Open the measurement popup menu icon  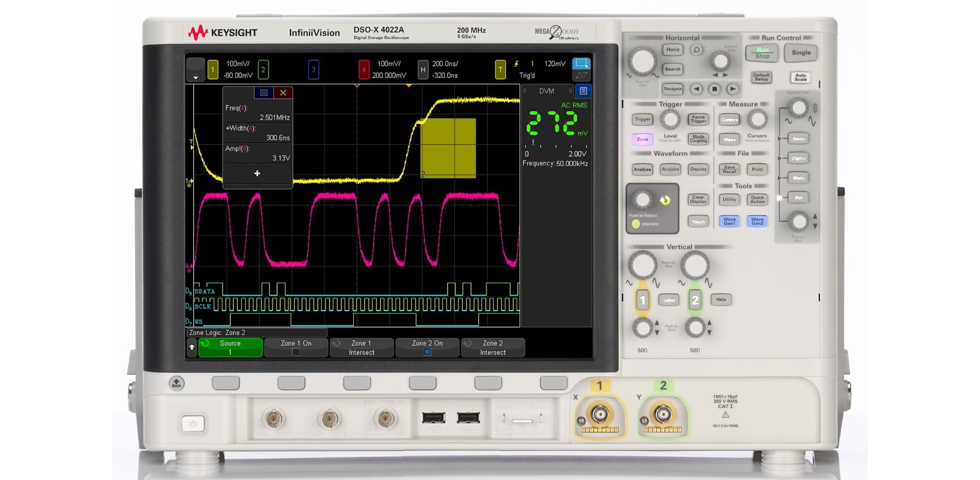click(264, 92)
